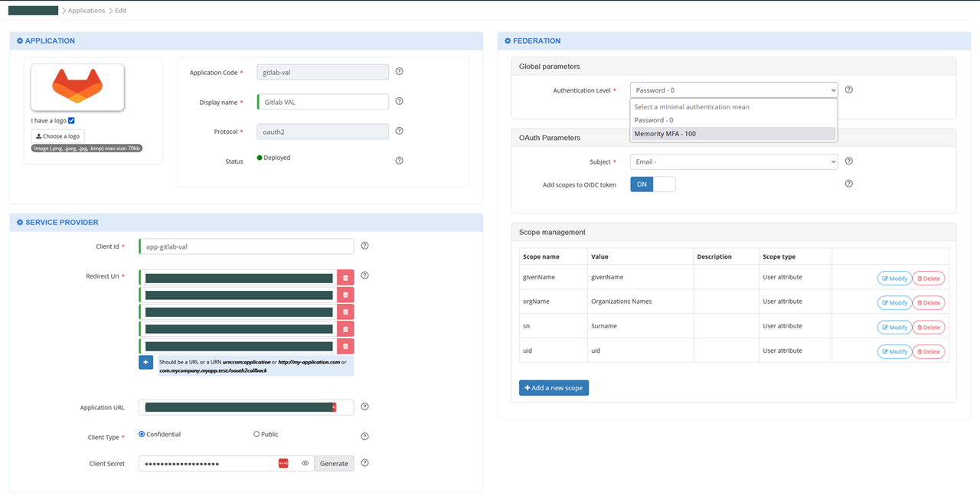This screenshot has width=980, height=499.
Task: Click the help icon next to Client Secret
Action: [364, 463]
